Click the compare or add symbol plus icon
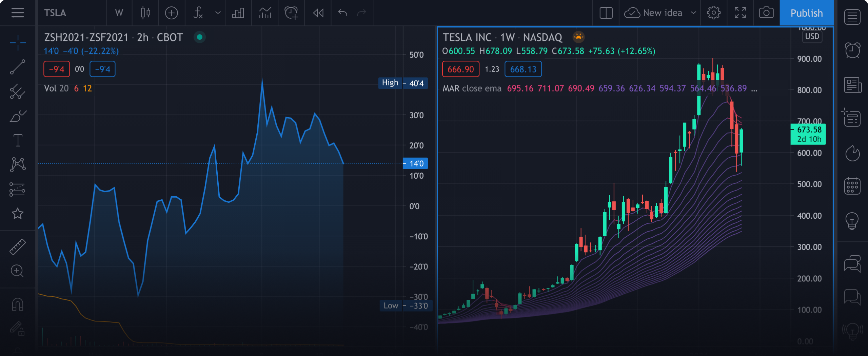868x356 pixels. coord(172,13)
